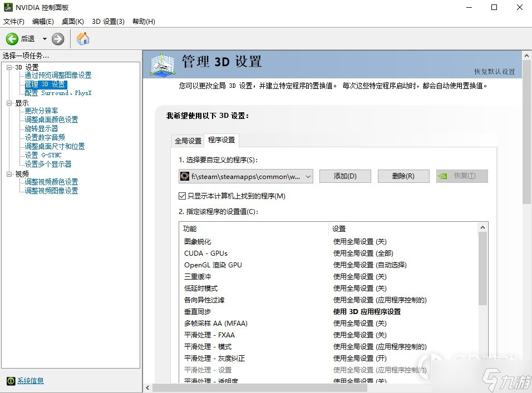532x393 pixels.
Task: Collapse the 3D 设置 tree node
Action: [x=9, y=67]
